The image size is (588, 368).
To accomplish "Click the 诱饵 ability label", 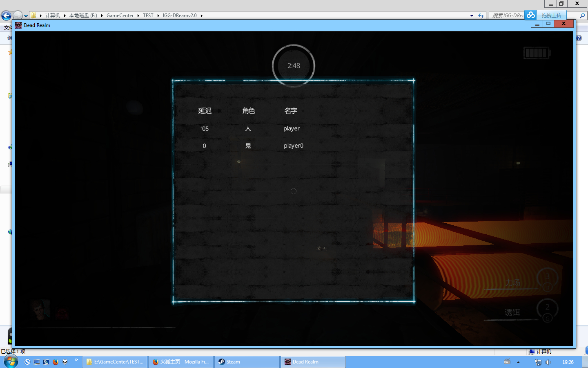I will pyautogui.click(x=512, y=312).
